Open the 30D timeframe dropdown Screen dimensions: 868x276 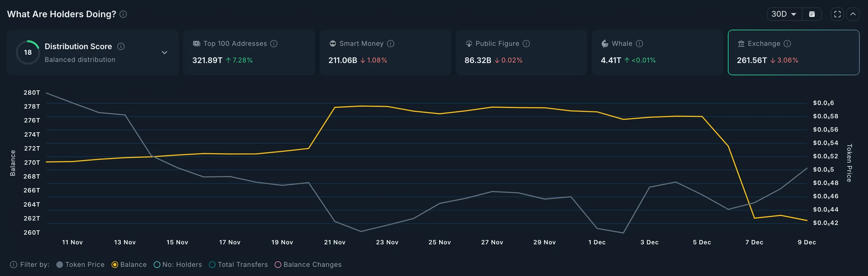tap(783, 14)
